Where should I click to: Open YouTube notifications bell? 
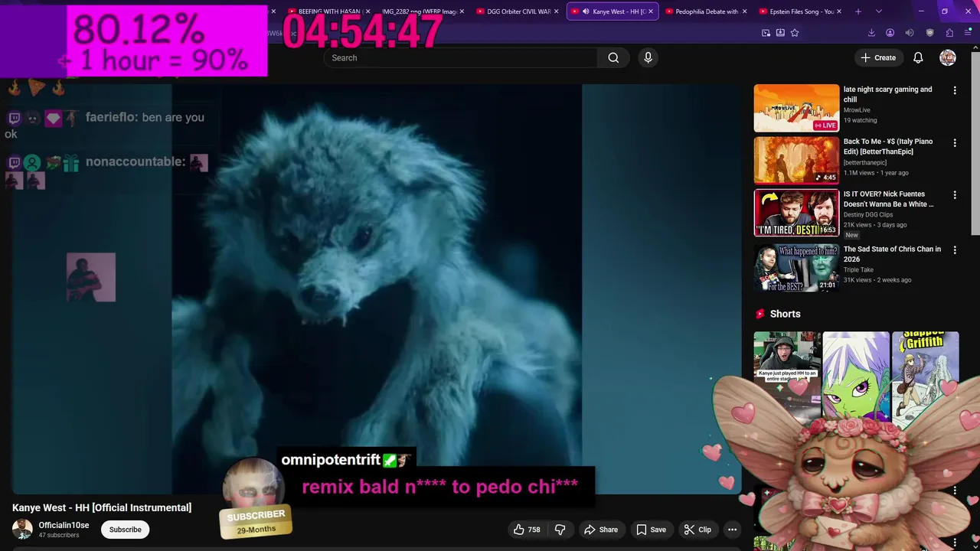pyautogui.click(x=918, y=57)
